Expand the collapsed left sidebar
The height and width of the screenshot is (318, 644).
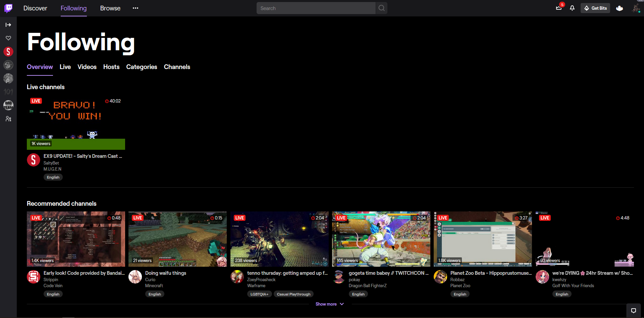tap(8, 25)
